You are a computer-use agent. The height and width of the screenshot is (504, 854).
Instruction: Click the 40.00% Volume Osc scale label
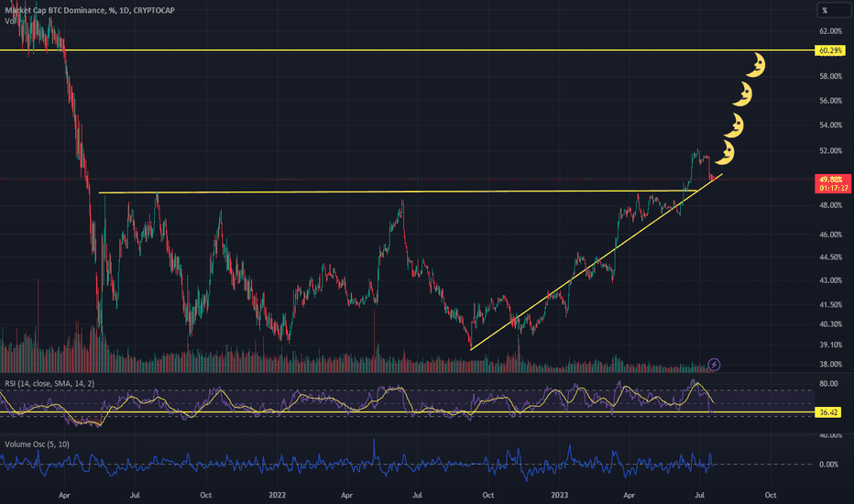click(x=830, y=435)
